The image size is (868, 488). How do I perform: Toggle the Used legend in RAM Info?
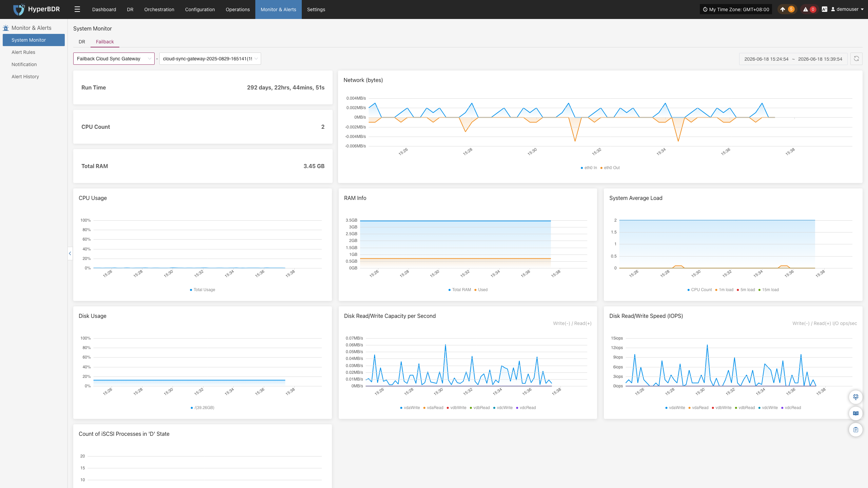click(x=481, y=290)
